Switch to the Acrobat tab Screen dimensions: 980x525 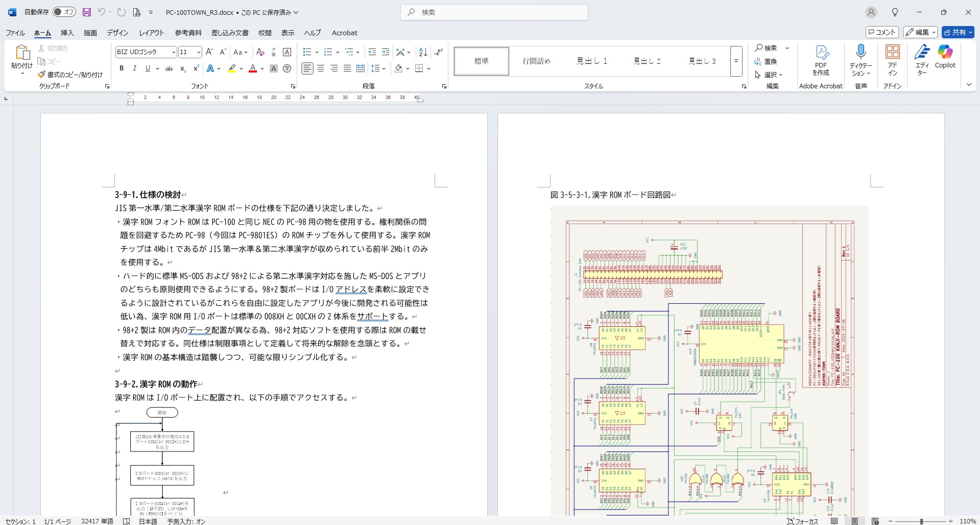(345, 33)
